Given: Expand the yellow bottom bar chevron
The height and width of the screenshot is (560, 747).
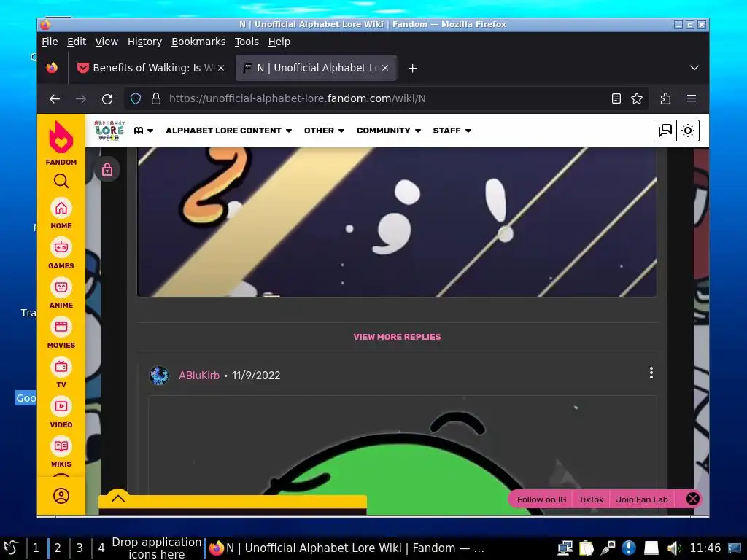Looking at the screenshot, I should [118, 499].
